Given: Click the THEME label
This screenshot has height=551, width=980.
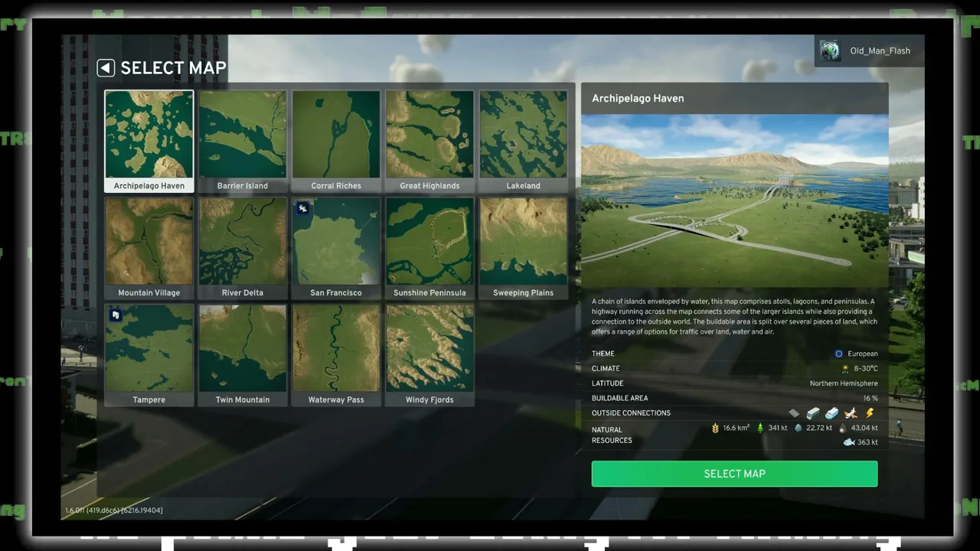Looking at the screenshot, I should (x=603, y=354).
